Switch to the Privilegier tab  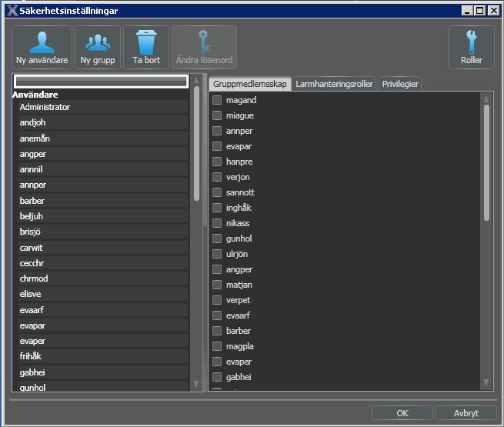point(400,84)
